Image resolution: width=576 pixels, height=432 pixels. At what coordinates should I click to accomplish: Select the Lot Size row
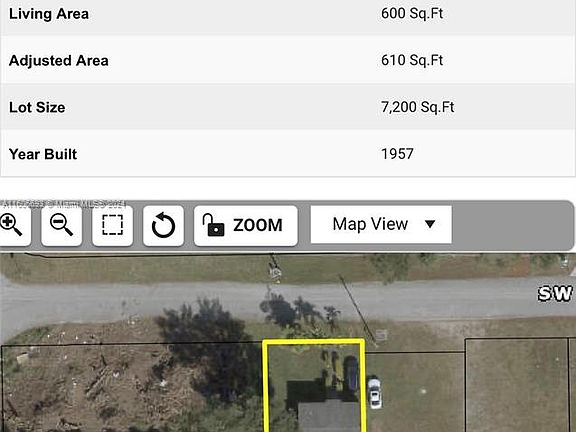(x=288, y=107)
